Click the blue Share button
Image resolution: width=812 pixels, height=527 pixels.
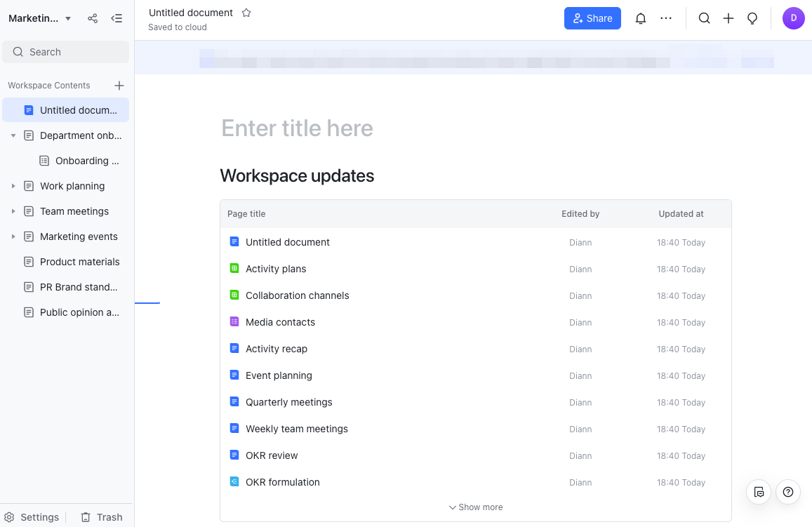tap(592, 19)
